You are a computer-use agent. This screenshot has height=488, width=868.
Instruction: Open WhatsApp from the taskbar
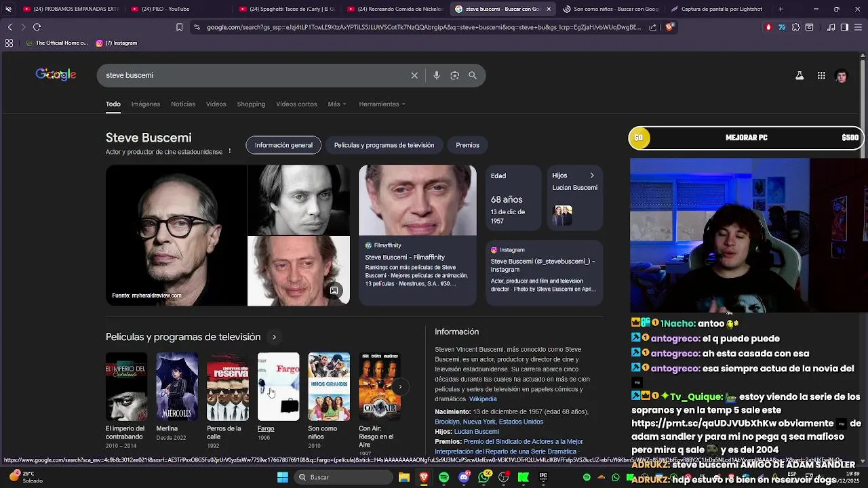pyautogui.click(x=484, y=477)
